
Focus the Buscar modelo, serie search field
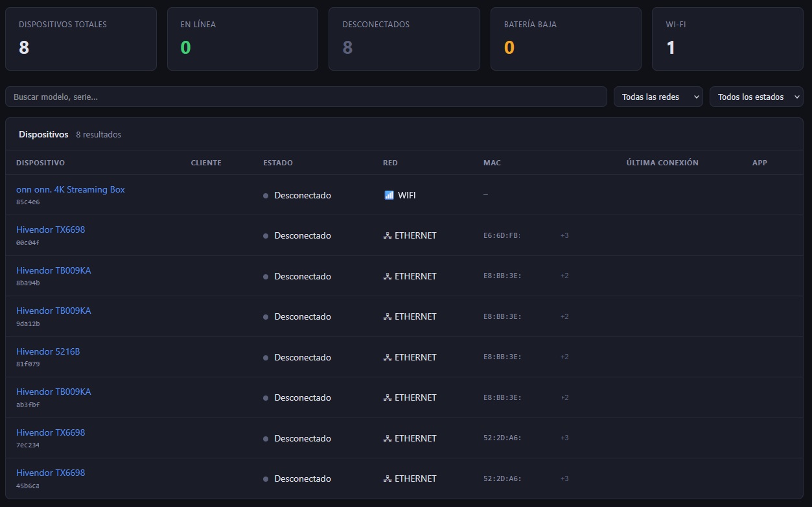306,97
